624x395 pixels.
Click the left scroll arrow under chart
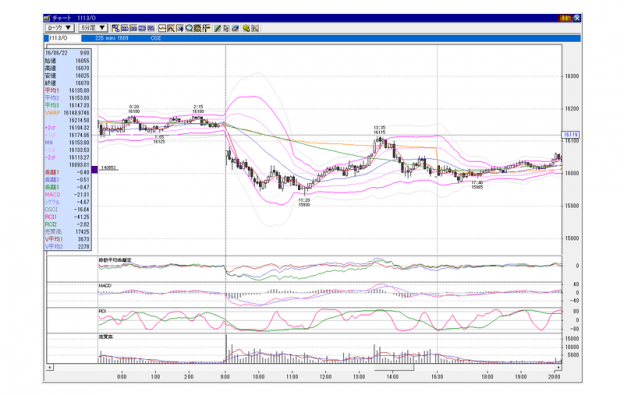(50, 367)
